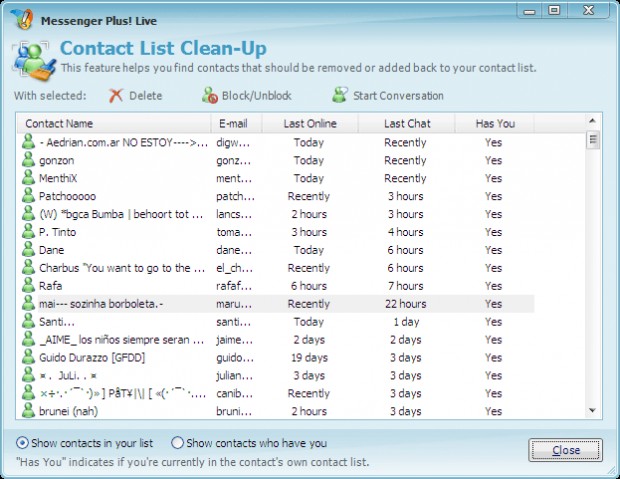620x479 pixels.
Task: Click the Start Conversation icon
Action: point(340,95)
